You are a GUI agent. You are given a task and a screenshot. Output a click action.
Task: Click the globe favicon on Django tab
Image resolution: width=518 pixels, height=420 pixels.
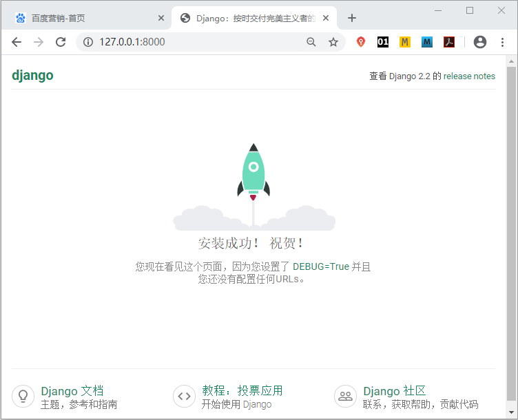pyautogui.click(x=185, y=18)
